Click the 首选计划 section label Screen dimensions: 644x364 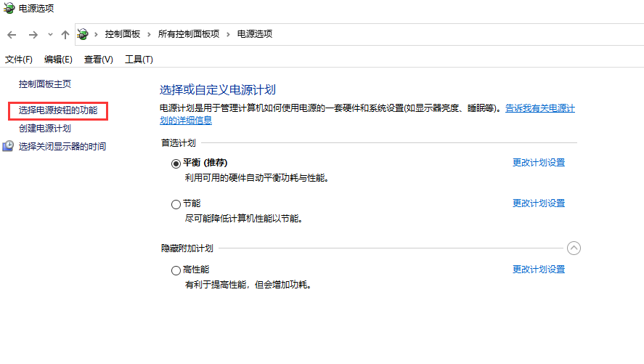pos(179,143)
